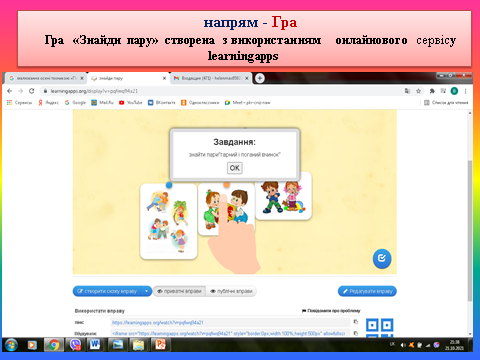Viewport: 480px width, 360px height.
Task: Open Chrome's three-dot menu
Action: (466, 91)
